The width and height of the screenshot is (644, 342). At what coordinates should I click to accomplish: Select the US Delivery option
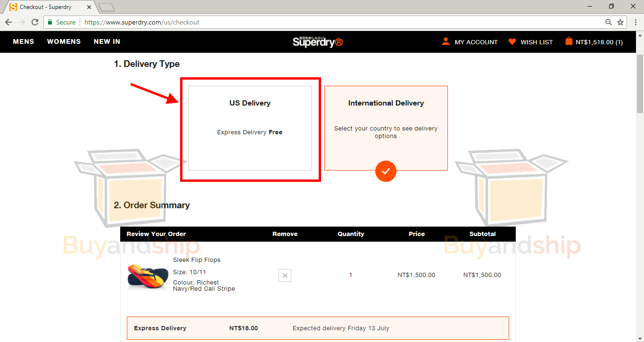coord(250,128)
